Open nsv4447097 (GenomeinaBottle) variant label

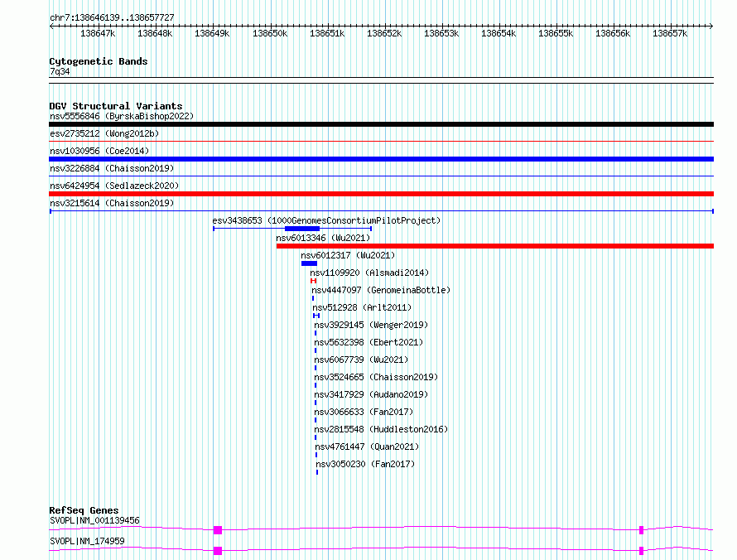pos(381,290)
